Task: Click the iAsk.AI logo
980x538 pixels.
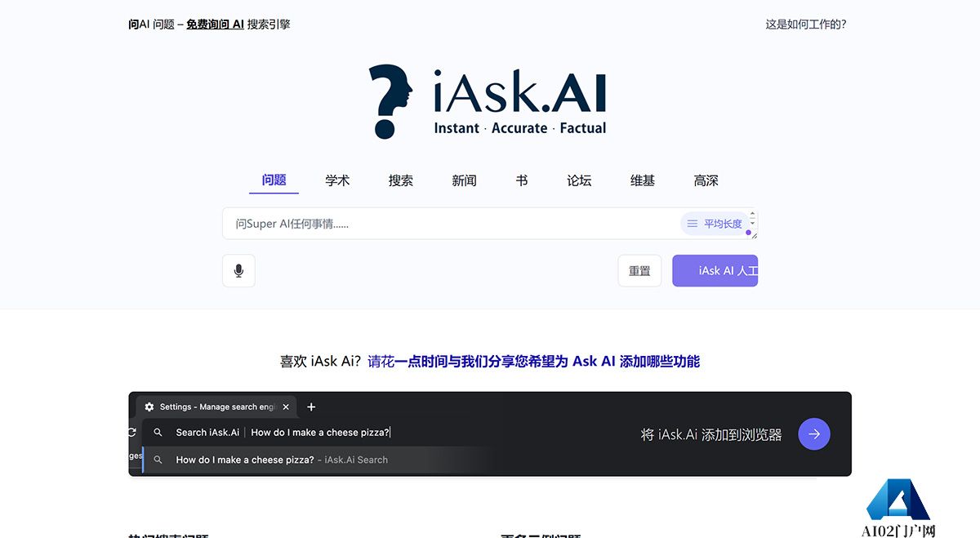Action: click(488, 101)
